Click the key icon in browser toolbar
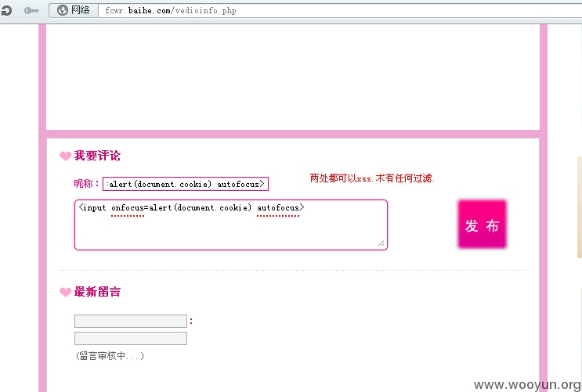 (31, 11)
